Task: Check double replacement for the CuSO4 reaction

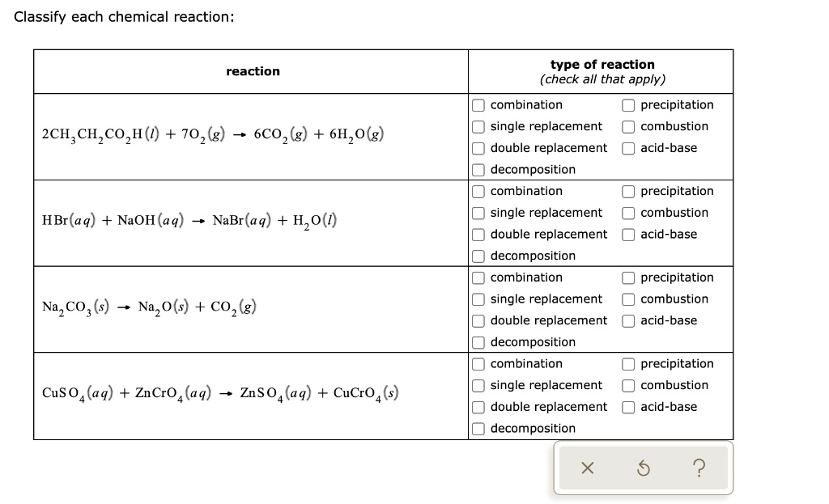Action: click(x=478, y=407)
